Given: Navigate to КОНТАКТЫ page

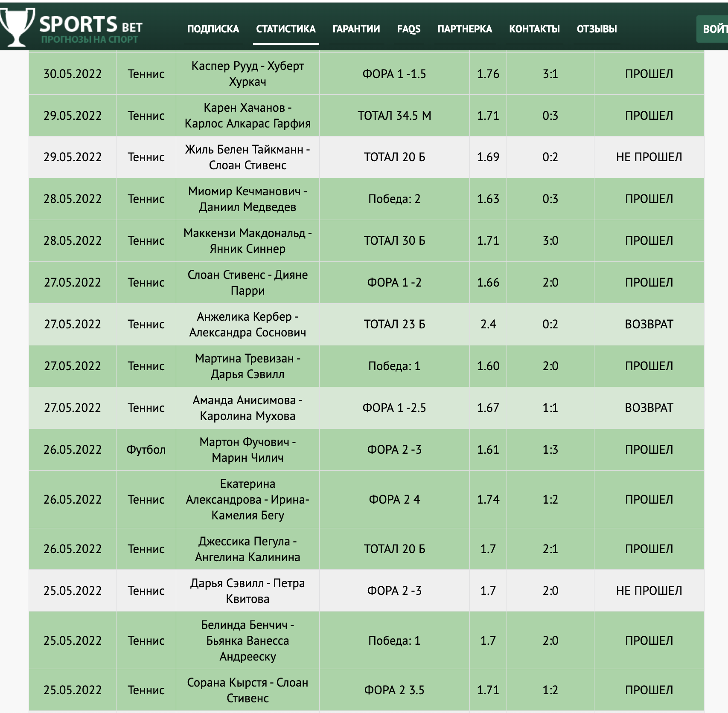Looking at the screenshot, I should coord(534,29).
